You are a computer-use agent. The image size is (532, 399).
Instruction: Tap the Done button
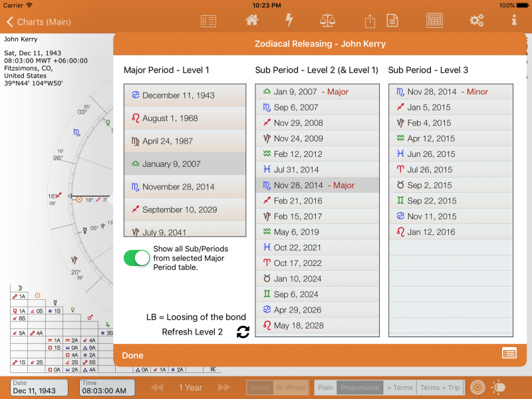132,355
